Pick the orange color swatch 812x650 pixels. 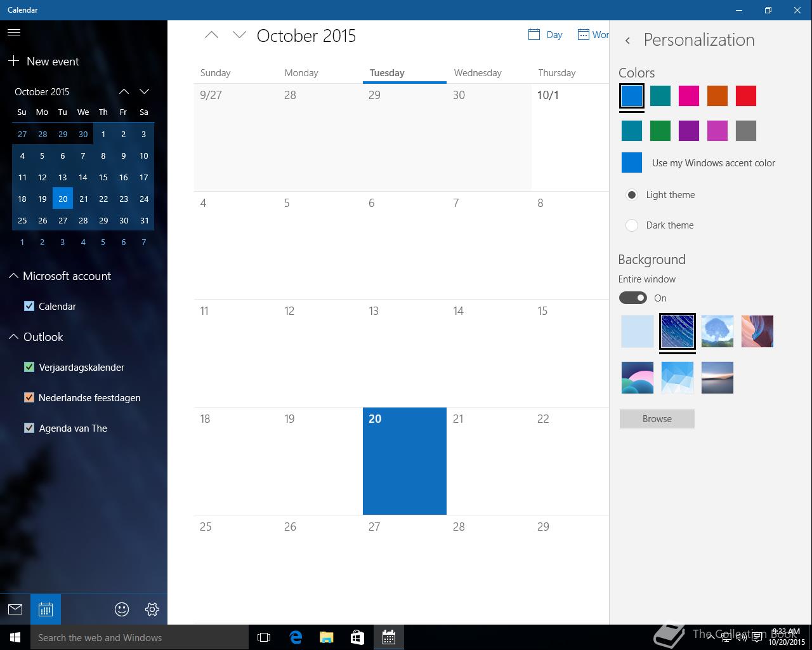click(717, 96)
